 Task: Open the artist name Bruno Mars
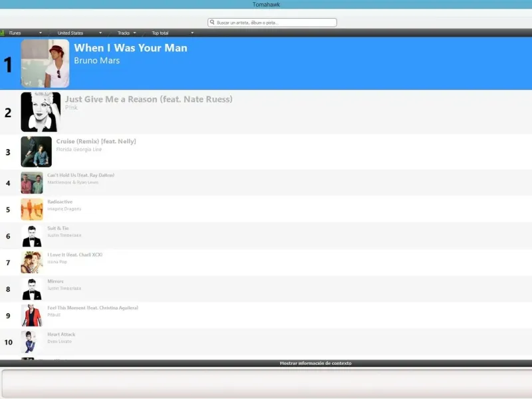96,61
